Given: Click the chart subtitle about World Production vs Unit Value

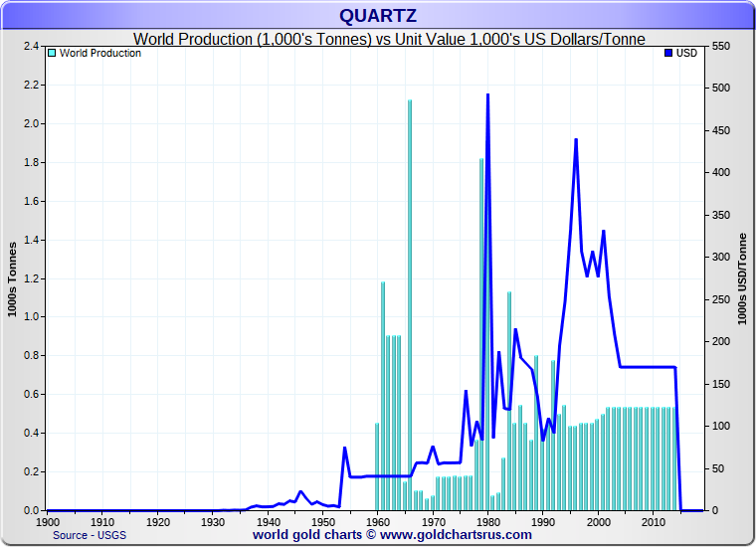Looking at the screenshot, I should coord(389,39).
